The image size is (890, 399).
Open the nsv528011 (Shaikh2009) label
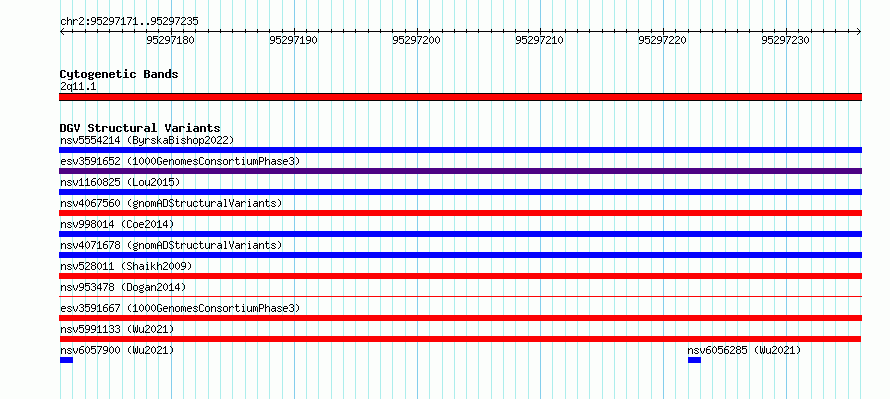point(126,266)
